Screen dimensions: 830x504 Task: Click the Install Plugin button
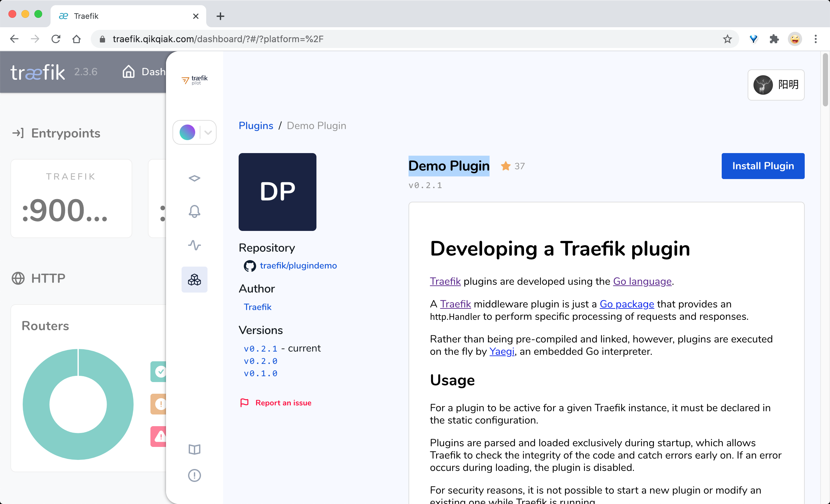click(x=763, y=166)
